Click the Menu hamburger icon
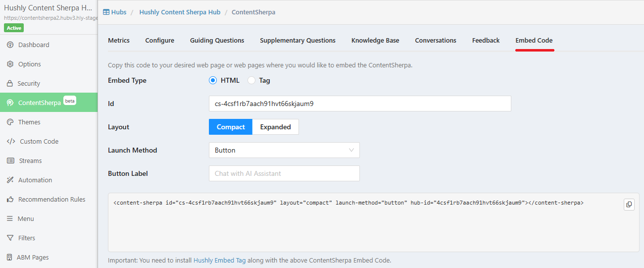Screen dimensions: 644x268 pyautogui.click(x=9, y=218)
